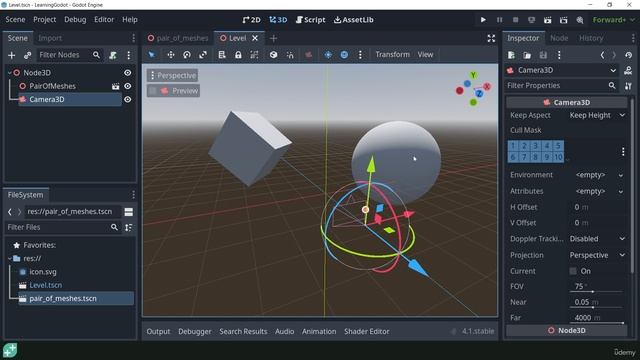Screen dimensions: 640x360
Task: Click remote debug monitor icon
Action: [x=531, y=20]
